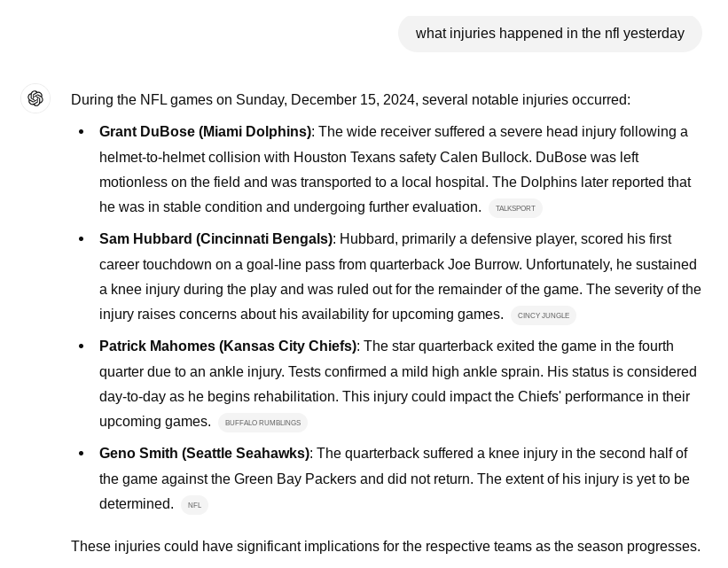Screen dimensions: 728x568
Task: Click the bullet point beside Grant DuBose
Action: [x=82, y=132]
